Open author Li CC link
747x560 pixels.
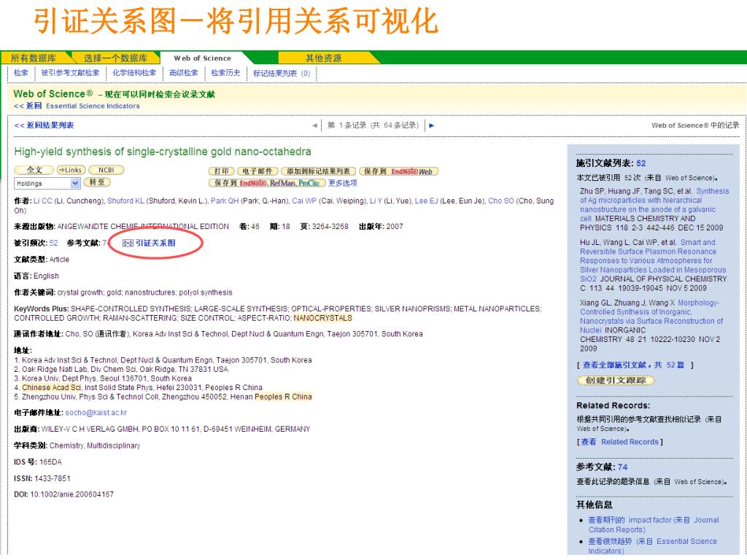tap(43, 201)
